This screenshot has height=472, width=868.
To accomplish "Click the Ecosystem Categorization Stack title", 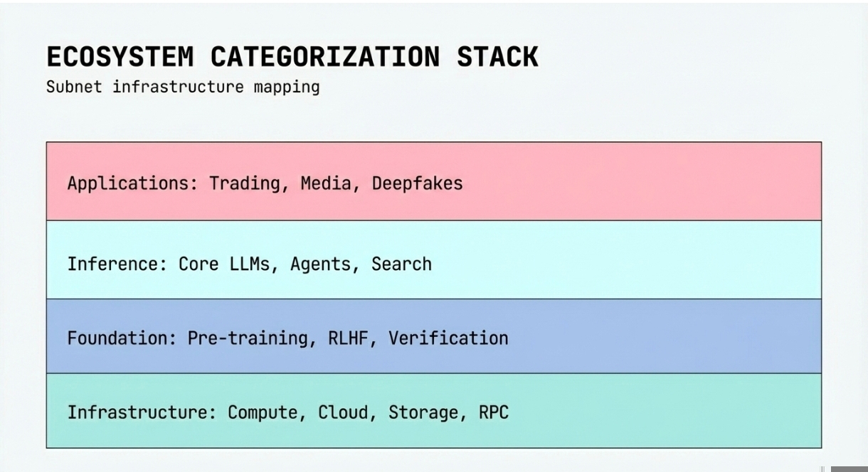I will click(292, 56).
